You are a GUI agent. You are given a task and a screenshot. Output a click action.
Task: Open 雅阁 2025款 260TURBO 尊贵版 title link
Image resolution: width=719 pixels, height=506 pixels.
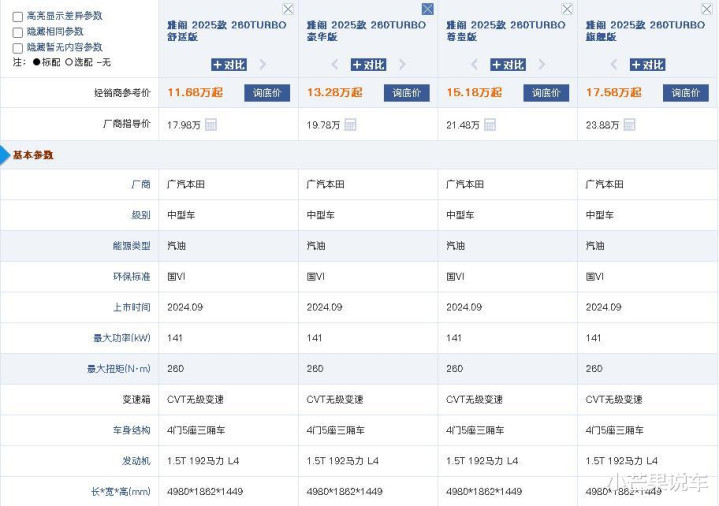(x=506, y=31)
